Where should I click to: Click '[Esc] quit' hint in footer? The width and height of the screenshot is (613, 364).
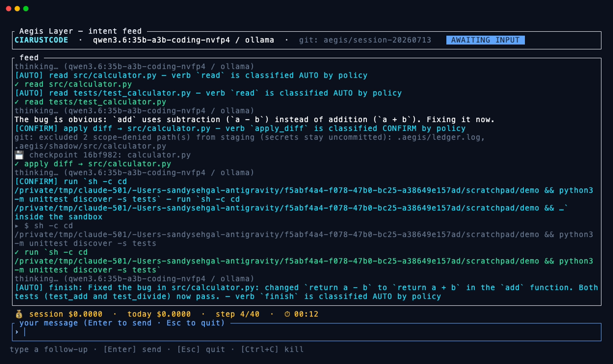[x=201, y=350]
